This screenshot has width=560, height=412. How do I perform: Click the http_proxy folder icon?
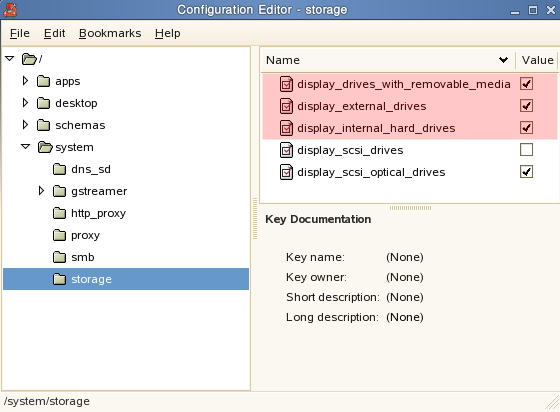pyautogui.click(x=59, y=213)
